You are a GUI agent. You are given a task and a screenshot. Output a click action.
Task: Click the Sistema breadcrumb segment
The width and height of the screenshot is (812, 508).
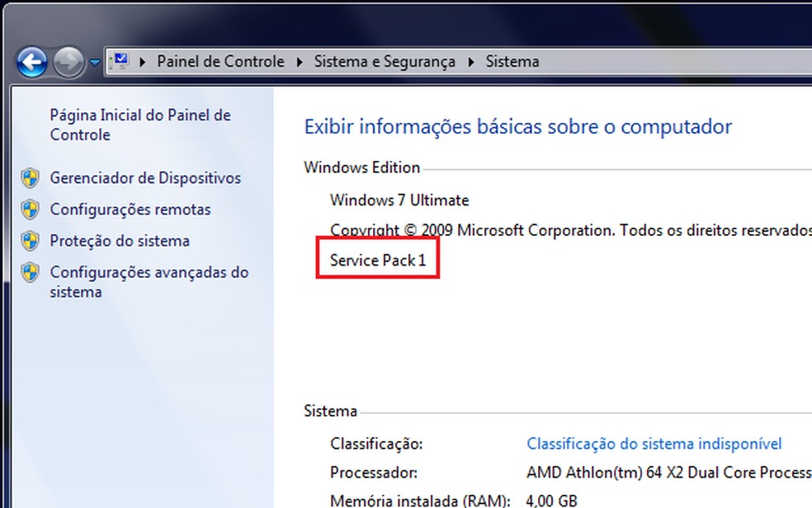(512, 62)
